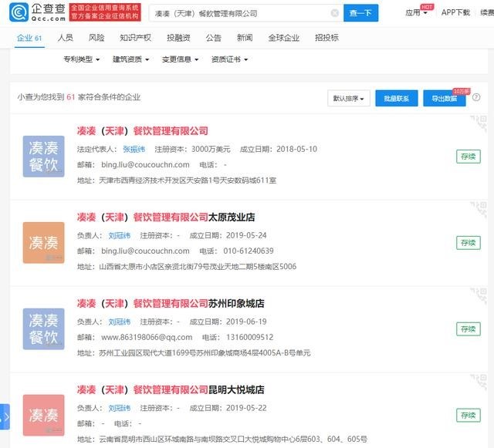Click the red 全国企业信用查询系统 banner
This screenshot has height=448, width=494.
(105, 12)
